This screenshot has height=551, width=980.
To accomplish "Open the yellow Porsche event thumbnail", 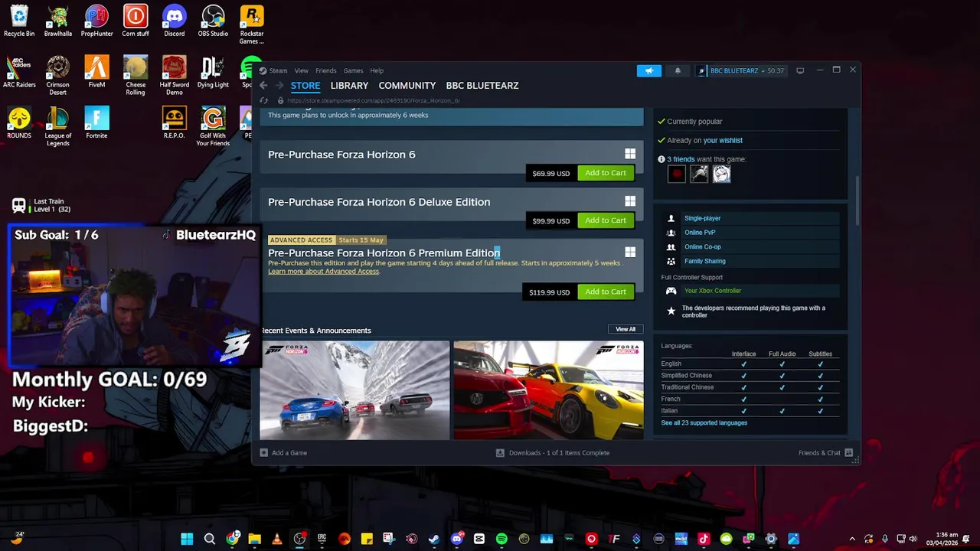I will [548, 390].
